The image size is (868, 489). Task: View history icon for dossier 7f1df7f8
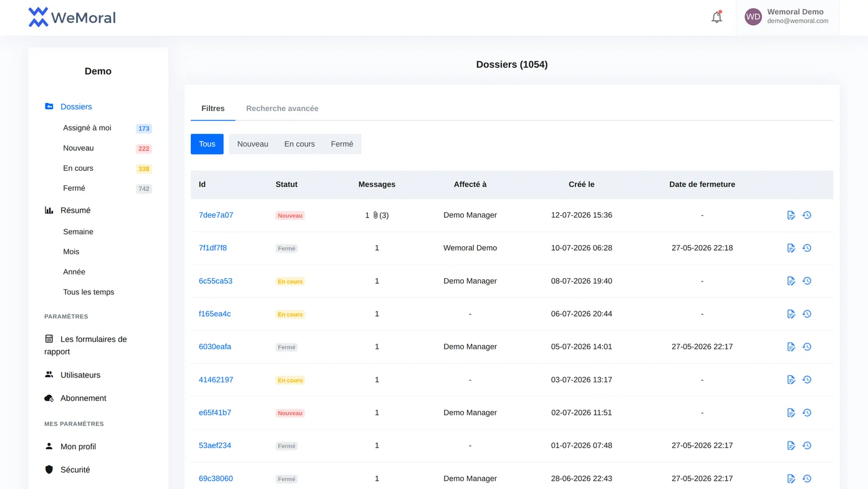807,248
